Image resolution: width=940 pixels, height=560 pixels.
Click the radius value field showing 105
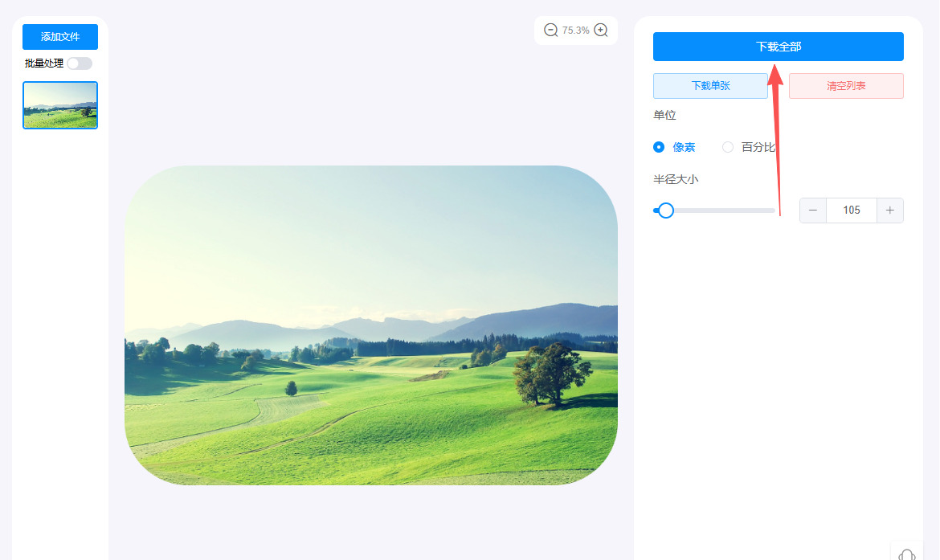852,211
